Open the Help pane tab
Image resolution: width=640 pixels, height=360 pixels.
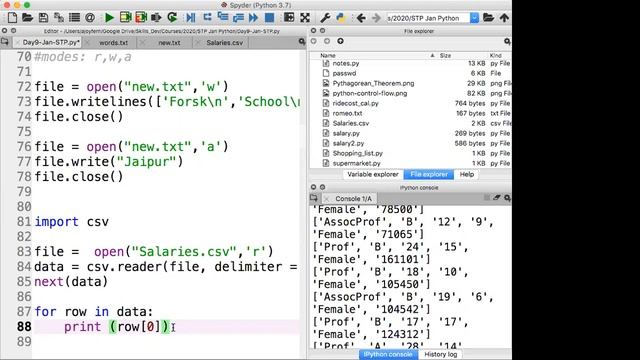click(x=467, y=174)
